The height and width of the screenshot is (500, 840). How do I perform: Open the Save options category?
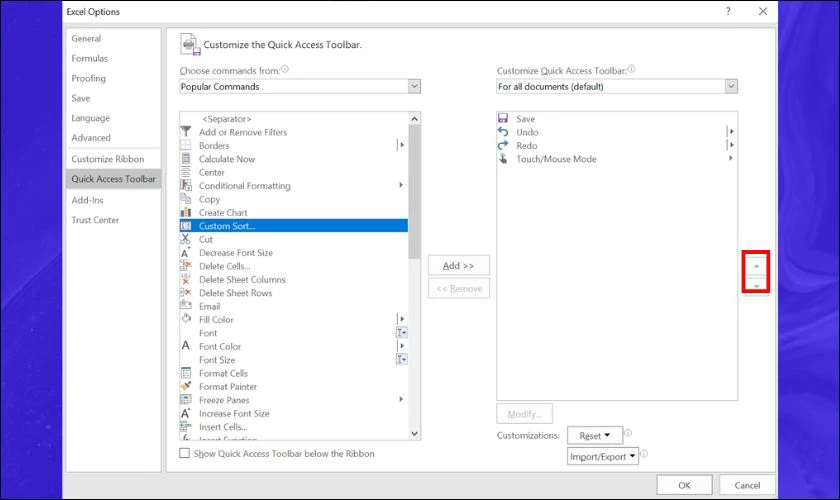point(81,98)
